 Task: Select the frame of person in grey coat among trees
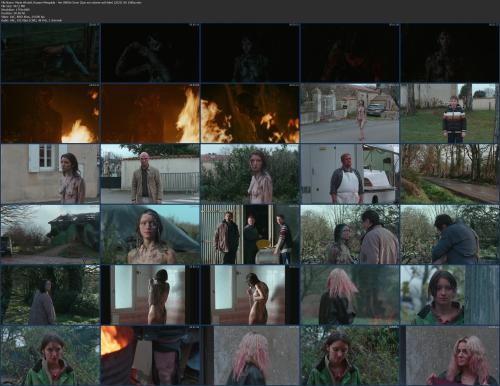point(50,295)
